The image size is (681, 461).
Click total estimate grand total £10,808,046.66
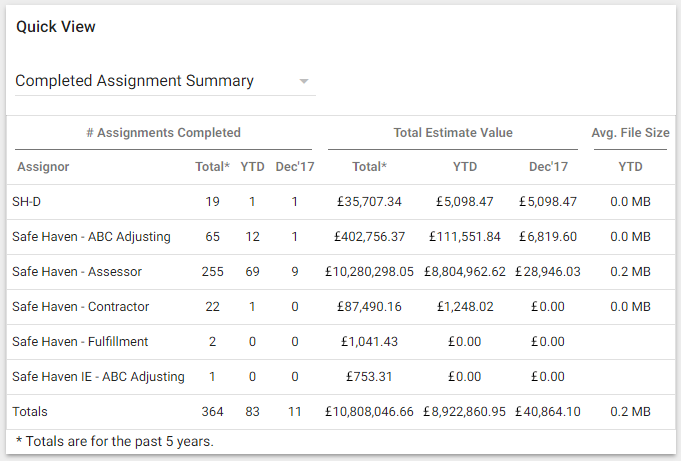point(369,411)
